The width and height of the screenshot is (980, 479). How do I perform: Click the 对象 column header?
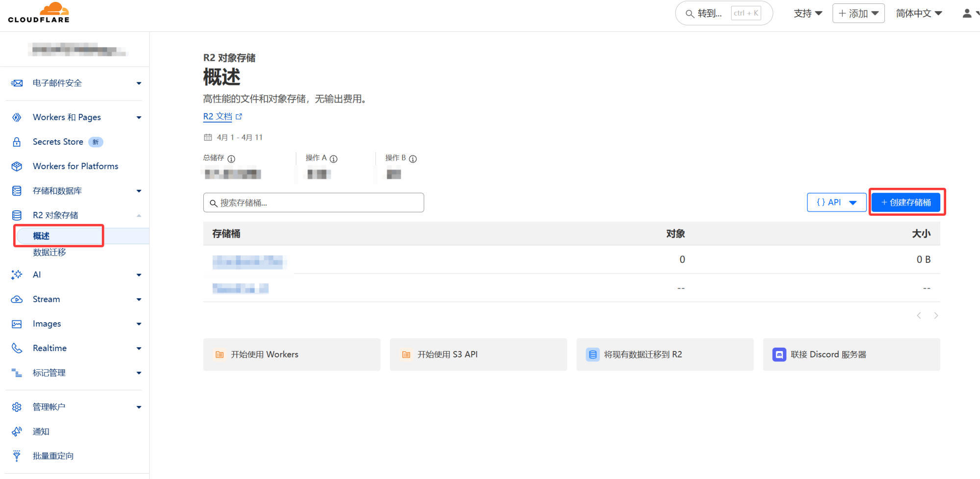[x=675, y=234]
